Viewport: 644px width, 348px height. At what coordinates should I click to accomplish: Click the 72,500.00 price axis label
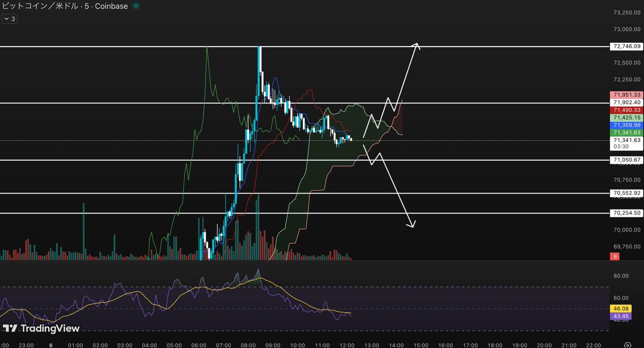coord(628,63)
